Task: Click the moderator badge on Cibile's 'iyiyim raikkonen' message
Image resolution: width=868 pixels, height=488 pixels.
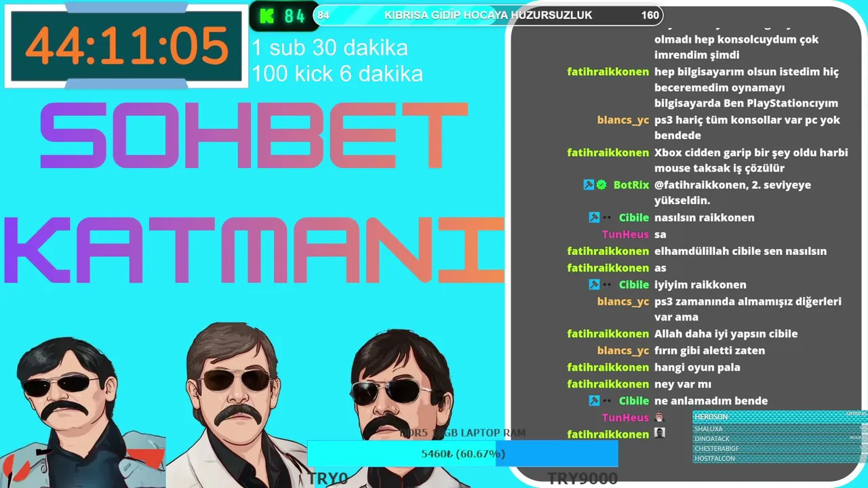Action: coord(594,285)
